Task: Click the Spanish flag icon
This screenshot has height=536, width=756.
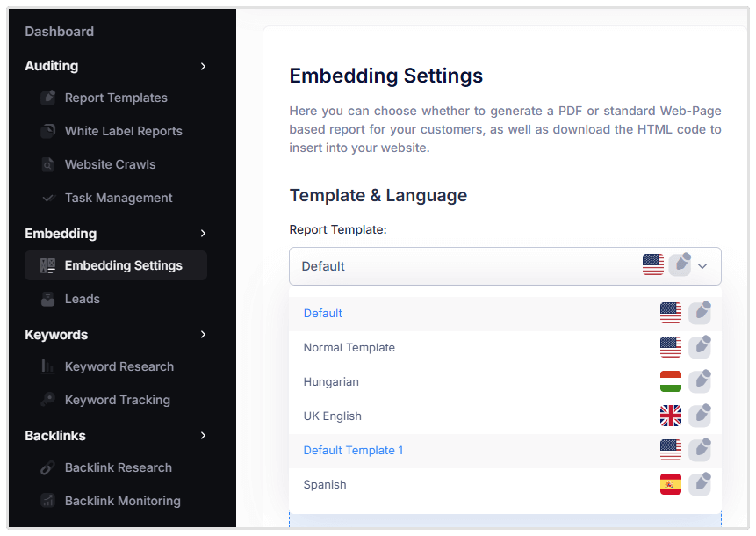Action: [670, 483]
